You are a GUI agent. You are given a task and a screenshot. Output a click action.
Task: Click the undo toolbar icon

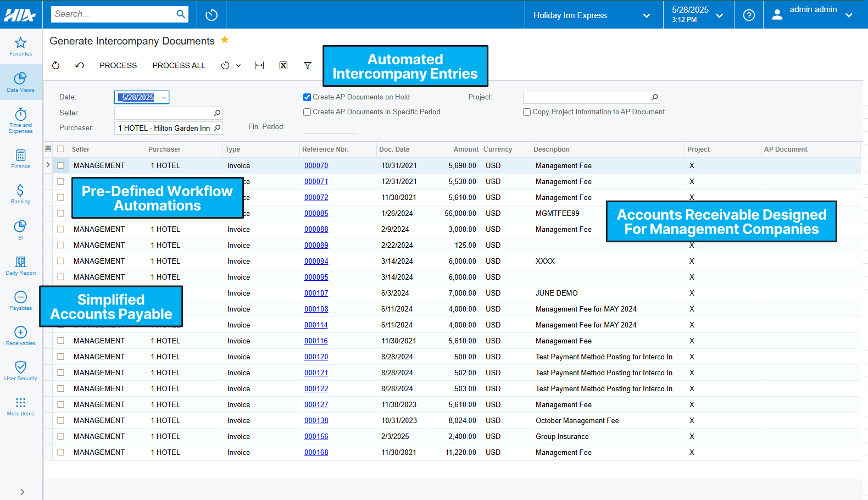click(x=80, y=65)
